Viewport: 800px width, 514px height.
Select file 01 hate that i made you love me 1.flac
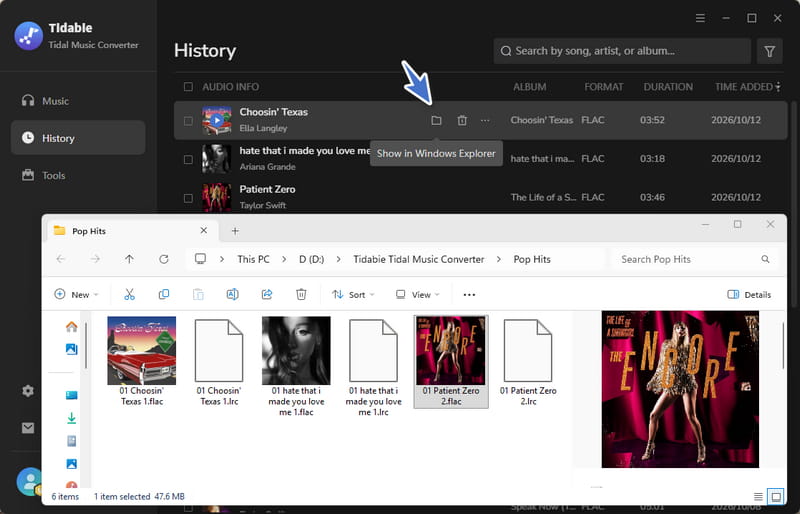coord(296,366)
